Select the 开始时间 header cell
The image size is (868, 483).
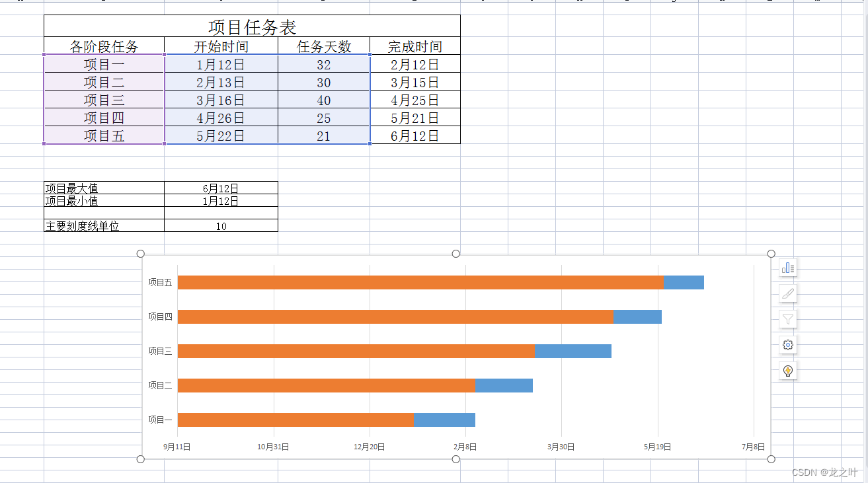pos(221,46)
